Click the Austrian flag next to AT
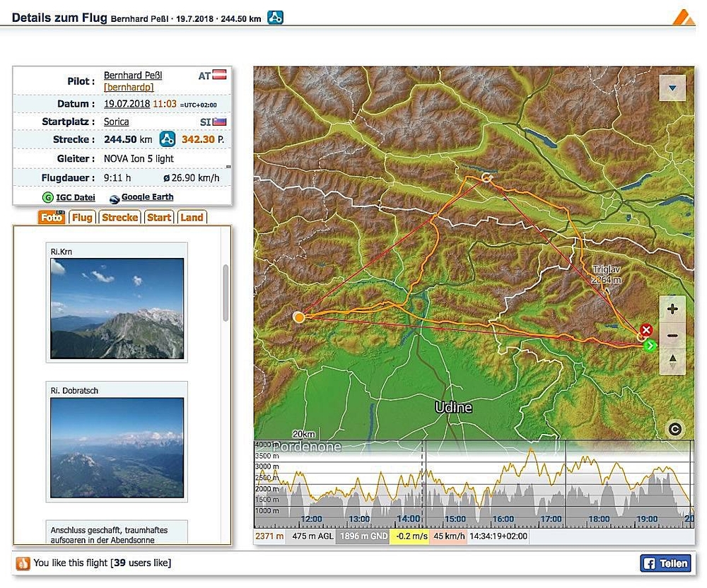 point(219,74)
